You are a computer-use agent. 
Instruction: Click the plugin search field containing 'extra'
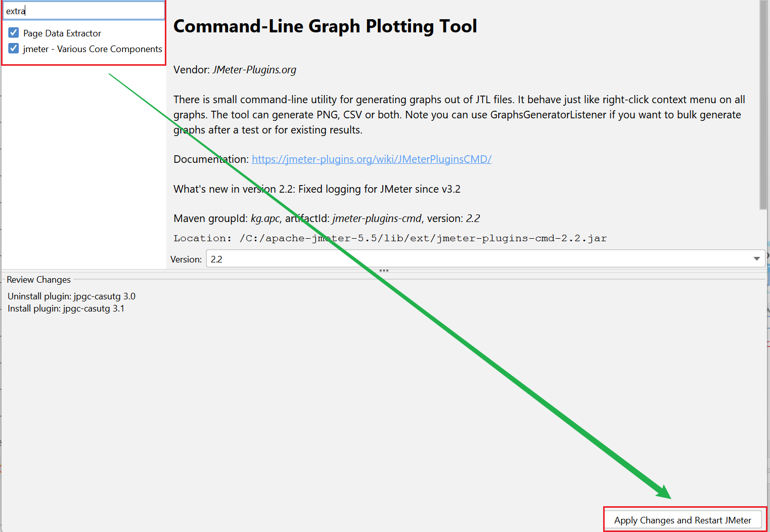pos(84,11)
